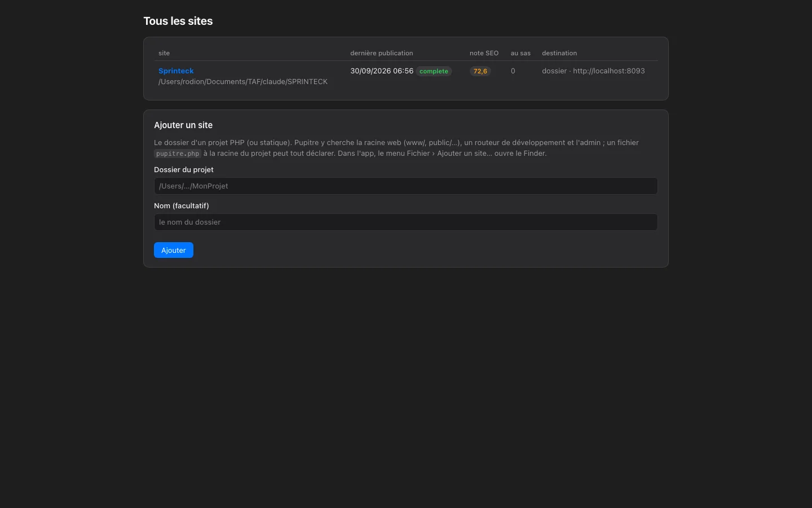Click the 'site' column header
Image resolution: width=812 pixels, height=508 pixels.
164,53
